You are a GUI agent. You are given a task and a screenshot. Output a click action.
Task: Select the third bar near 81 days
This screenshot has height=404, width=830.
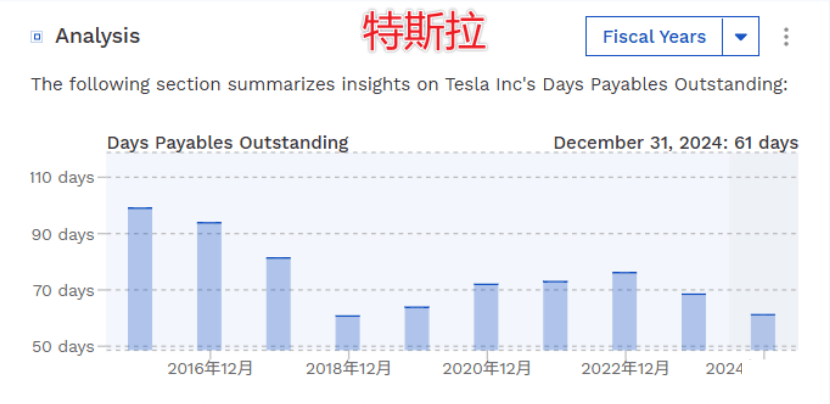coord(278,303)
